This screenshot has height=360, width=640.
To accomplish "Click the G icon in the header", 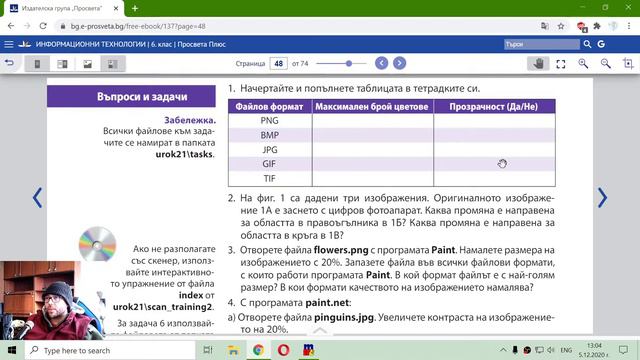I will tap(601, 44).
